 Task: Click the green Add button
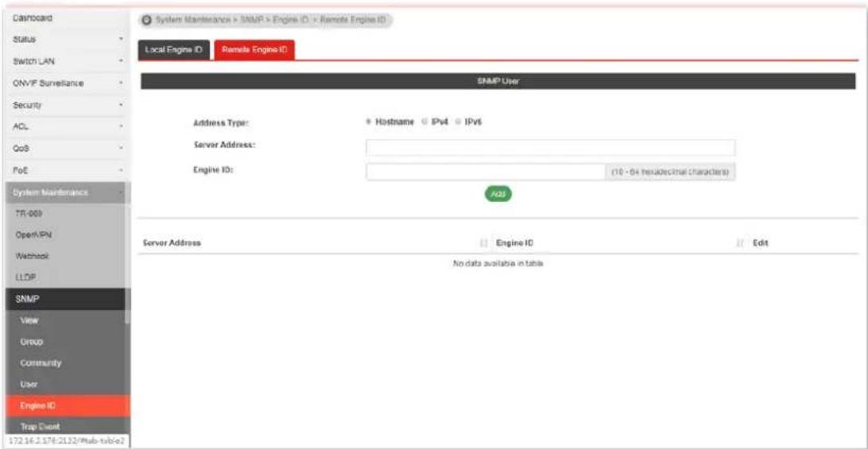tap(498, 194)
